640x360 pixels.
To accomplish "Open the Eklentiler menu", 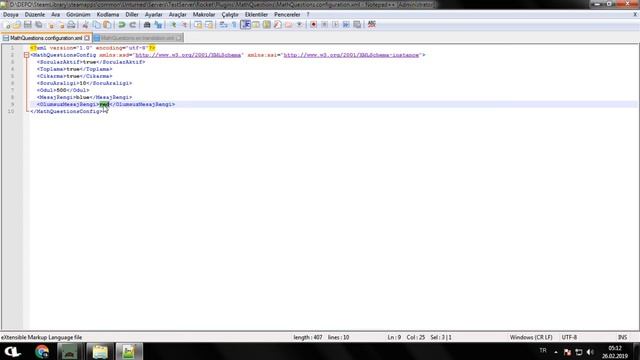I will pyautogui.click(x=256, y=14).
